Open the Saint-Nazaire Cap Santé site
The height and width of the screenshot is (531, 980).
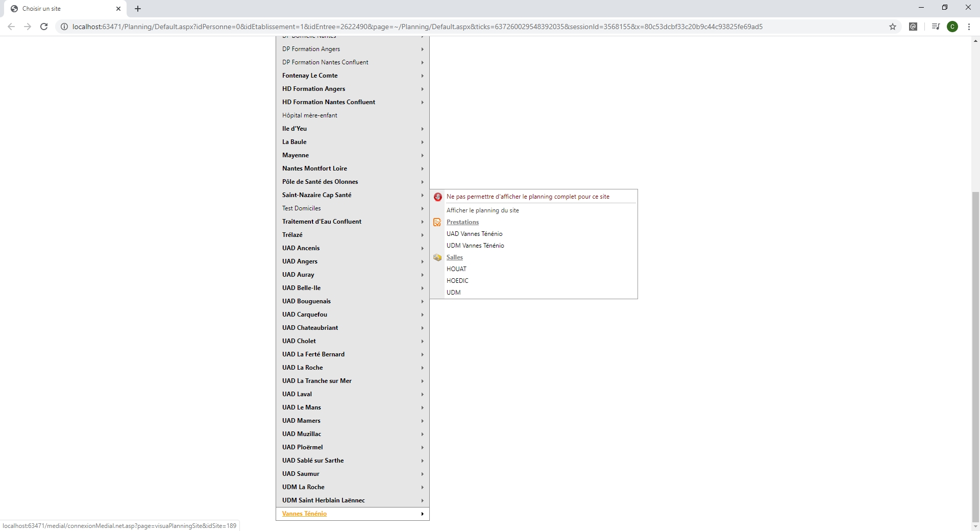pos(316,195)
